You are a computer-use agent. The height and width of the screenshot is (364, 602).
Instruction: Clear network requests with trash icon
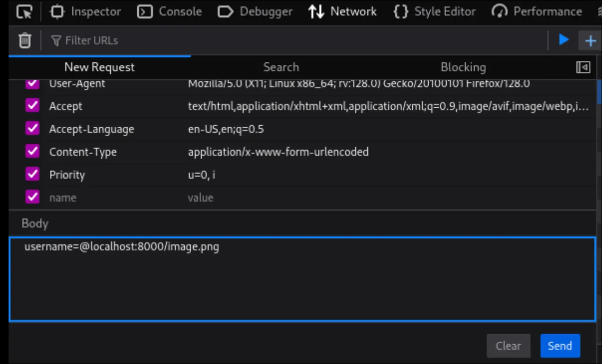pos(25,40)
